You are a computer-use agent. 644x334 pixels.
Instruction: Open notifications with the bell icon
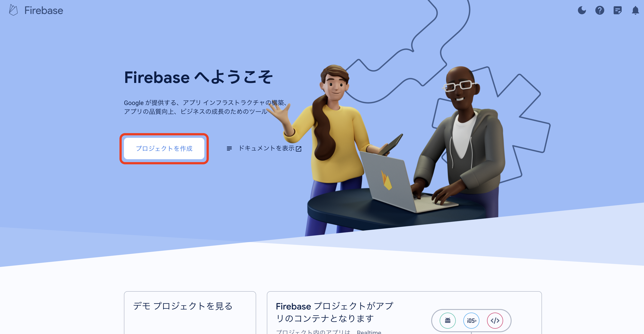tap(635, 10)
